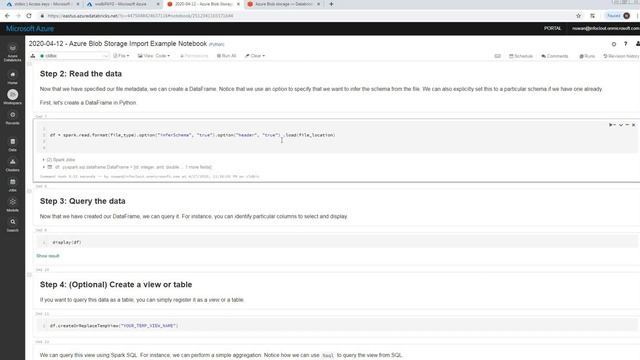Open the Workspace sidebar icon
Viewport: 640px width, 360px height.
pyautogui.click(x=12, y=97)
